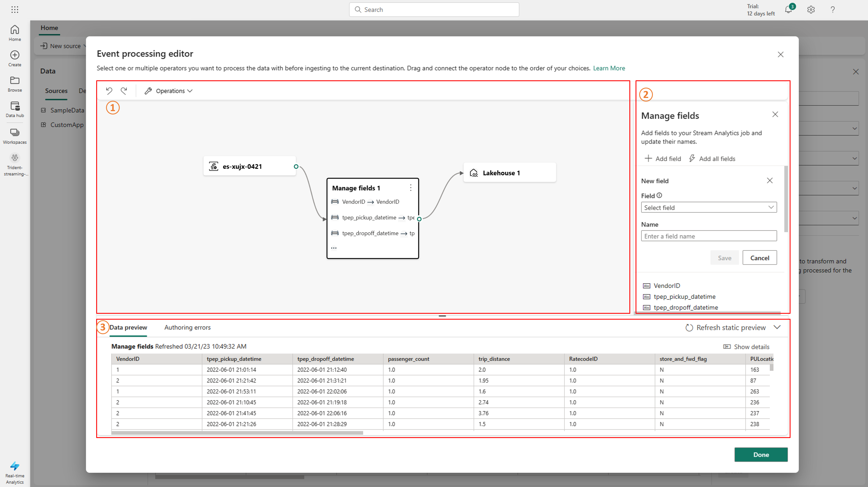Select CustomApp source item

[x=62, y=125]
